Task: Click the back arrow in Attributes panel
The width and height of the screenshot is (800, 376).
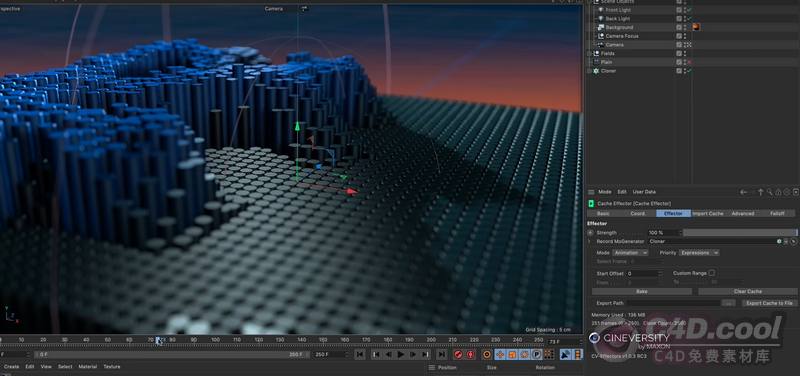Action: (743, 192)
